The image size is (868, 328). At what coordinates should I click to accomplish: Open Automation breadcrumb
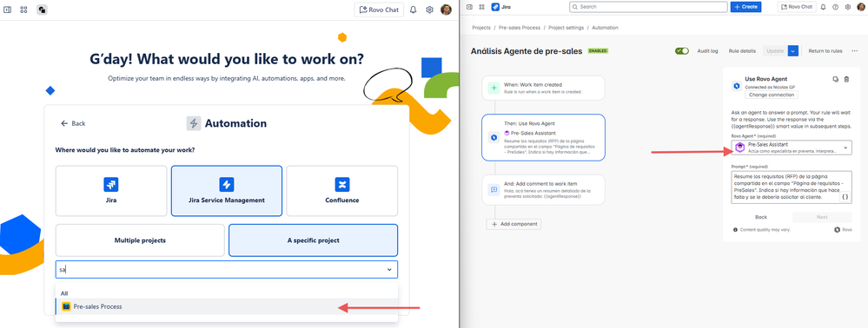605,27
